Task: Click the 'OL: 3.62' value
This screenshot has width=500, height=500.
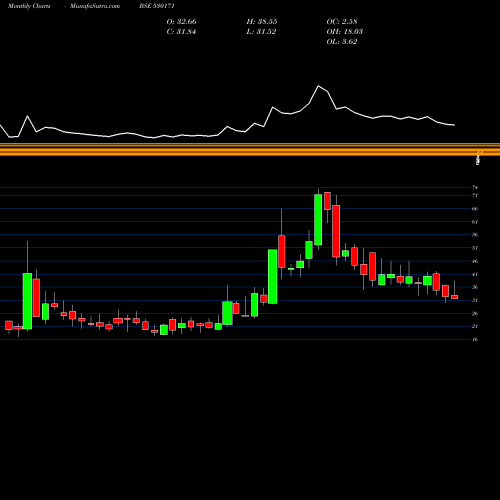Action: coord(342,42)
